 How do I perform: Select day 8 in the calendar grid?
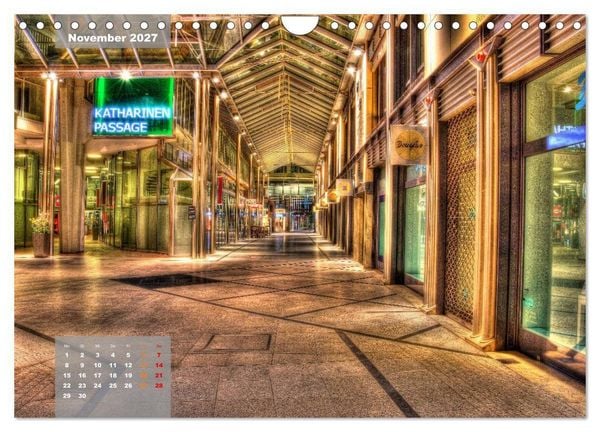pyautogui.click(x=67, y=365)
